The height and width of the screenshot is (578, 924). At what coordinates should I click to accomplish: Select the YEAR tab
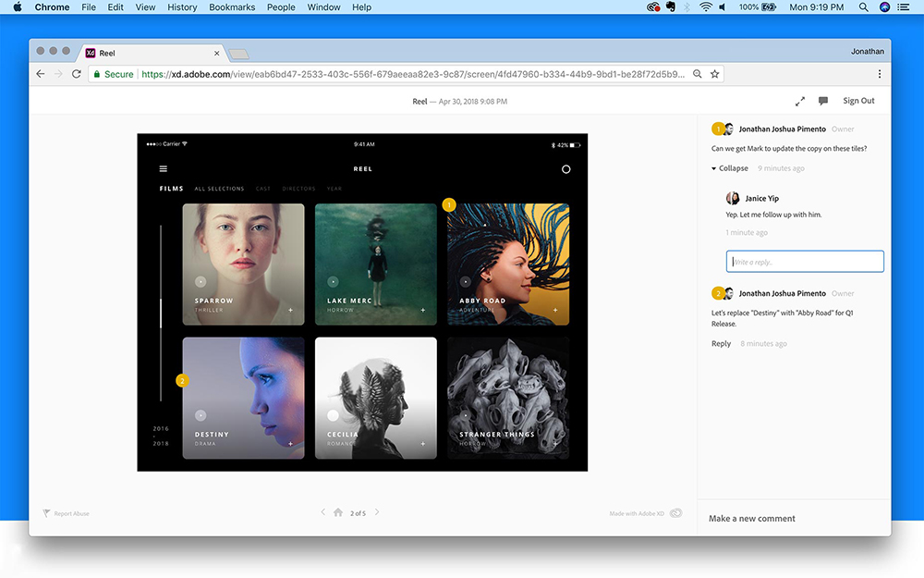[334, 189]
